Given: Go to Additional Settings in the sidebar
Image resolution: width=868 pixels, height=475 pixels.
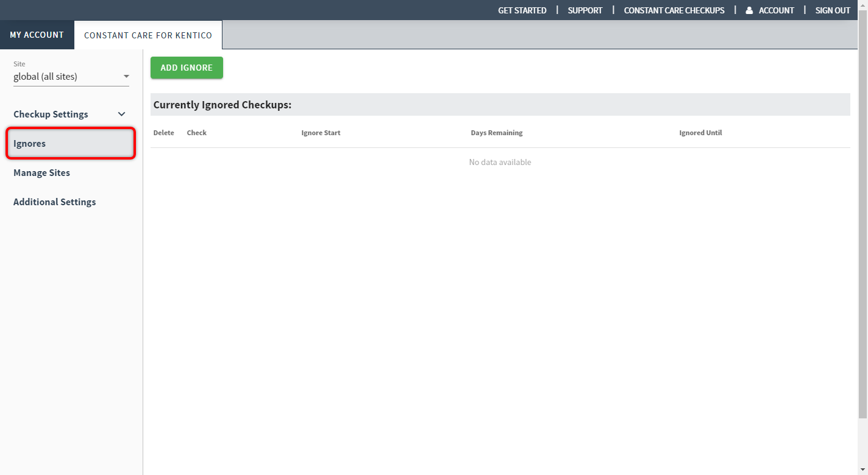Looking at the screenshot, I should coord(54,202).
